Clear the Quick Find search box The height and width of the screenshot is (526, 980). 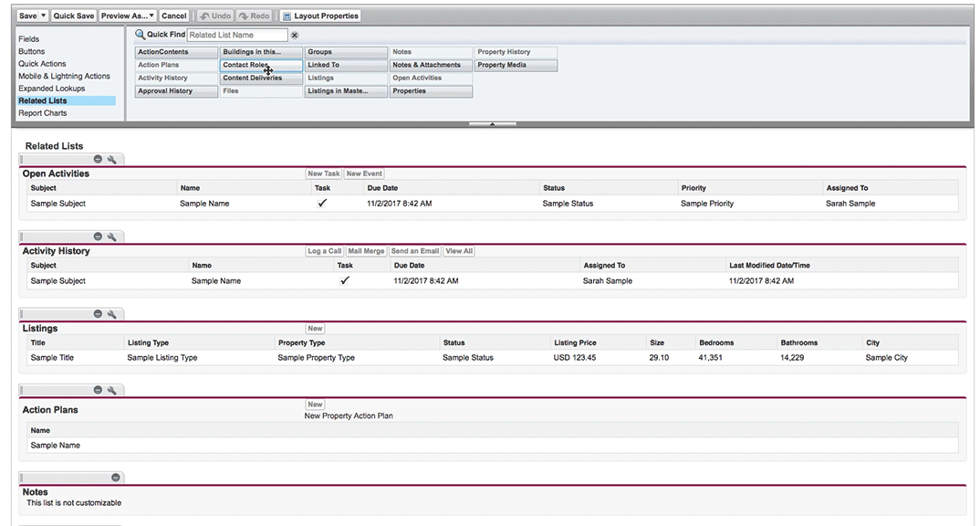point(295,35)
